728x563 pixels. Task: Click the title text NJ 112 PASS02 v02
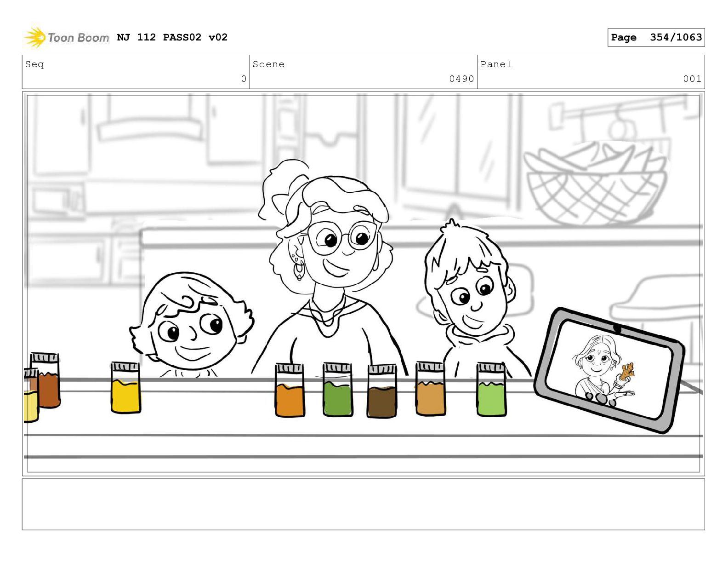point(172,37)
